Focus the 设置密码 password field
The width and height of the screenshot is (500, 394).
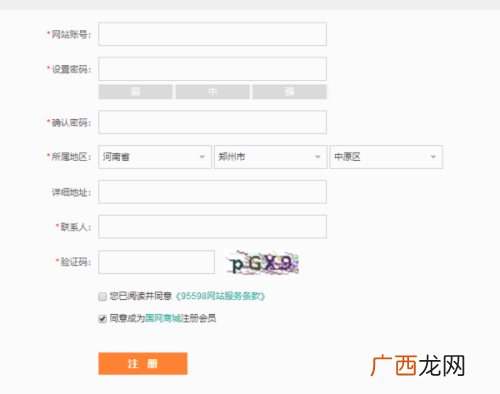tap(212, 69)
